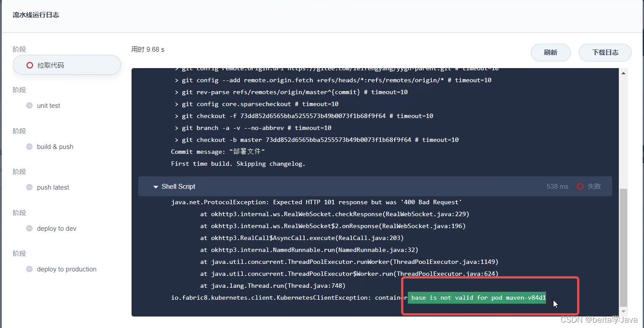Click the git config core.sparsecheckout line

256,104
